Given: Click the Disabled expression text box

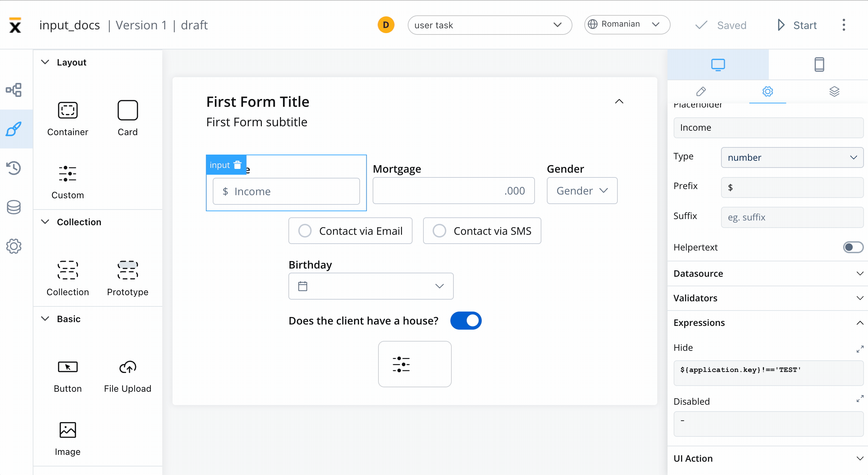Looking at the screenshot, I should (768, 424).
